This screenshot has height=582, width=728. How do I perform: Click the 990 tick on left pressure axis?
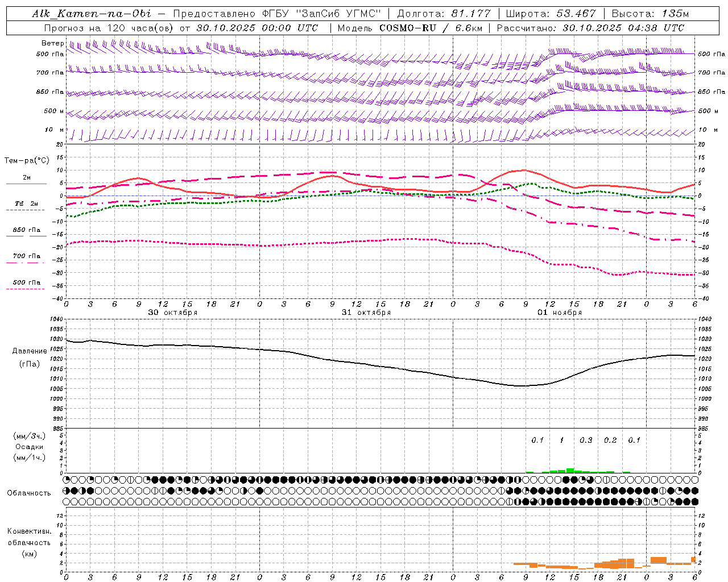point(59,419)
